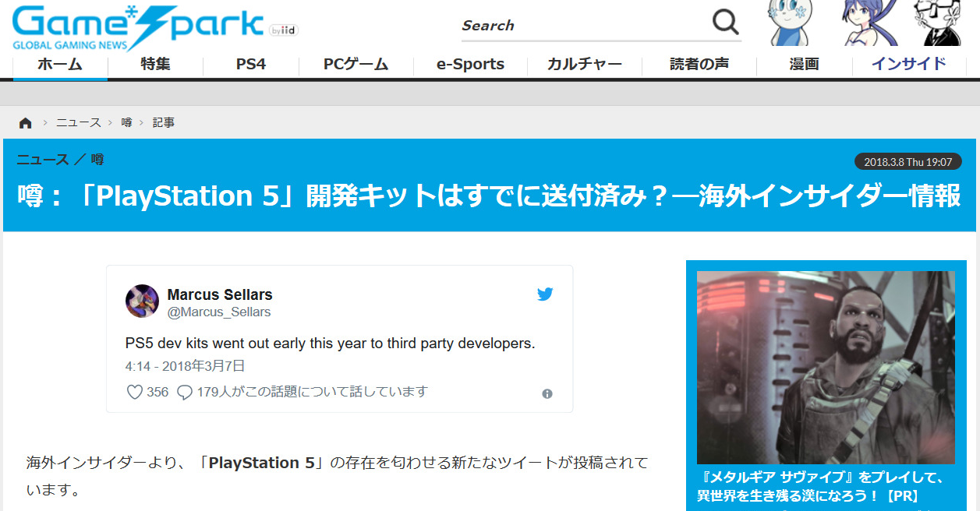Click the home icon in breadcrumb
980x511 pixels.
point(26,123)
